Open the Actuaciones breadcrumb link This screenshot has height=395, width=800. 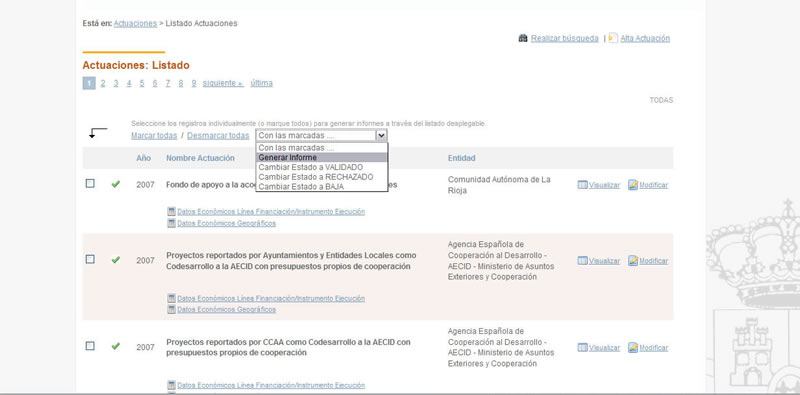point(135,23)
